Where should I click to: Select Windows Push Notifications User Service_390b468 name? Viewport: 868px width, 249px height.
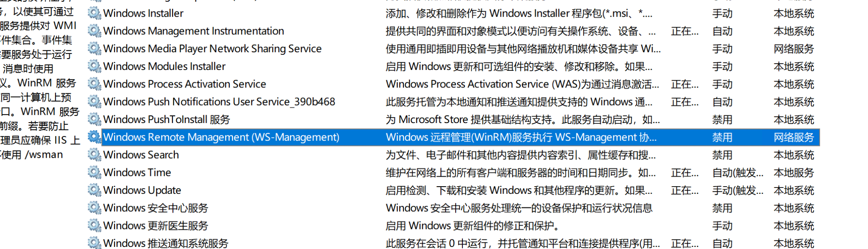(x=219, y=102)
